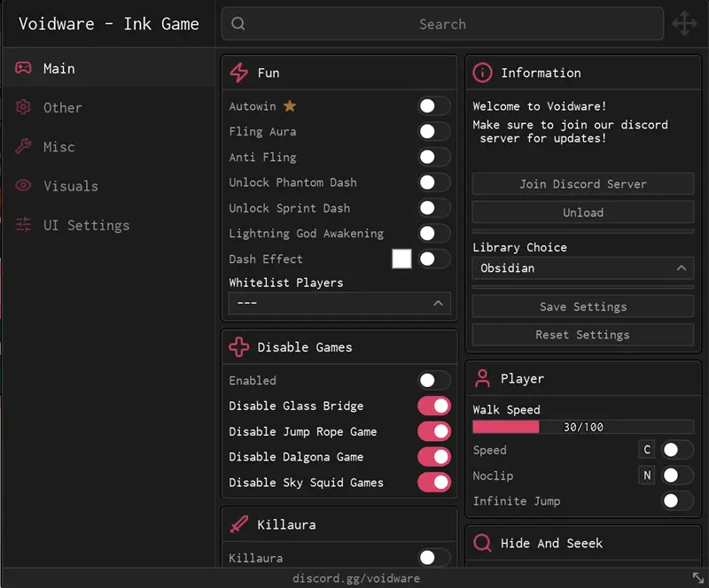
Task: Click the sliders icon beside UI Settings
Action: click(23, 225)
